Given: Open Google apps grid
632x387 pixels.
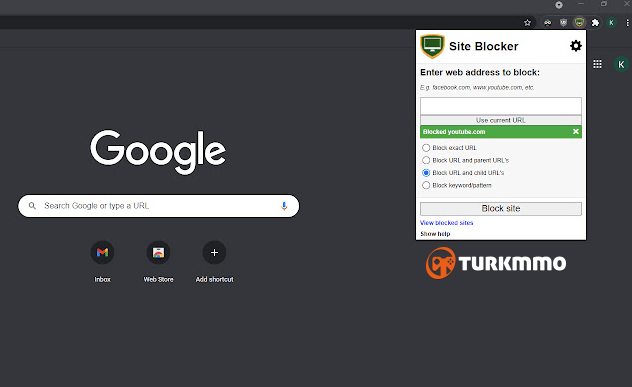Looking at the screenshot, I should (597, 64).
